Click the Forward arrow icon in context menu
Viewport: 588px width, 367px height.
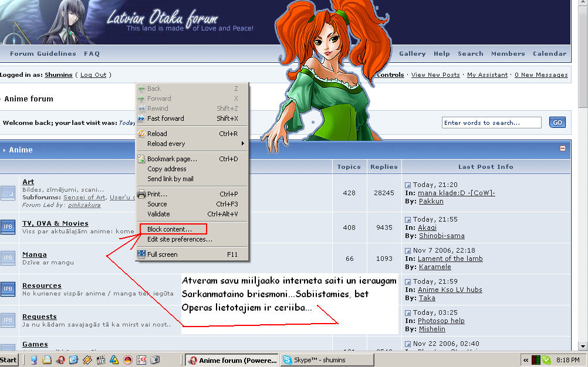[x=141, y=98]
